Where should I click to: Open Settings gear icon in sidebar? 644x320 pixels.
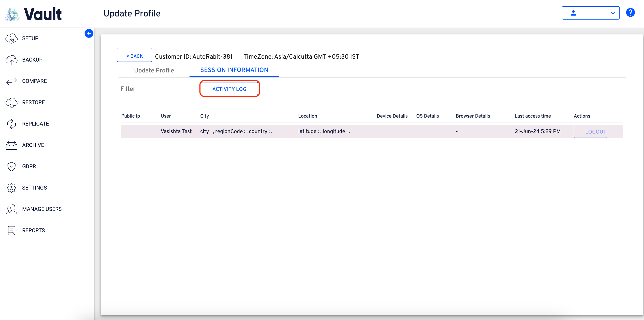click(12, 188)
